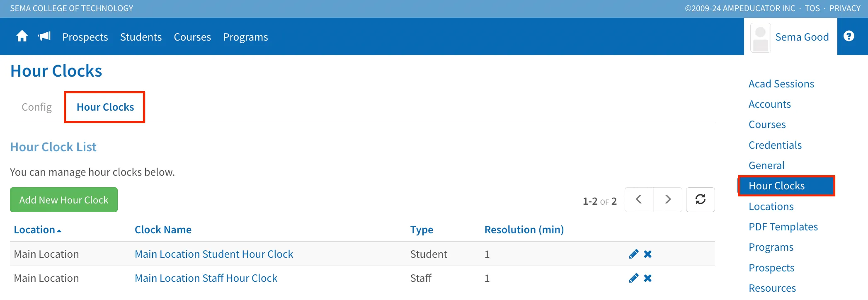Open the help question mark icon
The image size is (868, 300).
849,36
